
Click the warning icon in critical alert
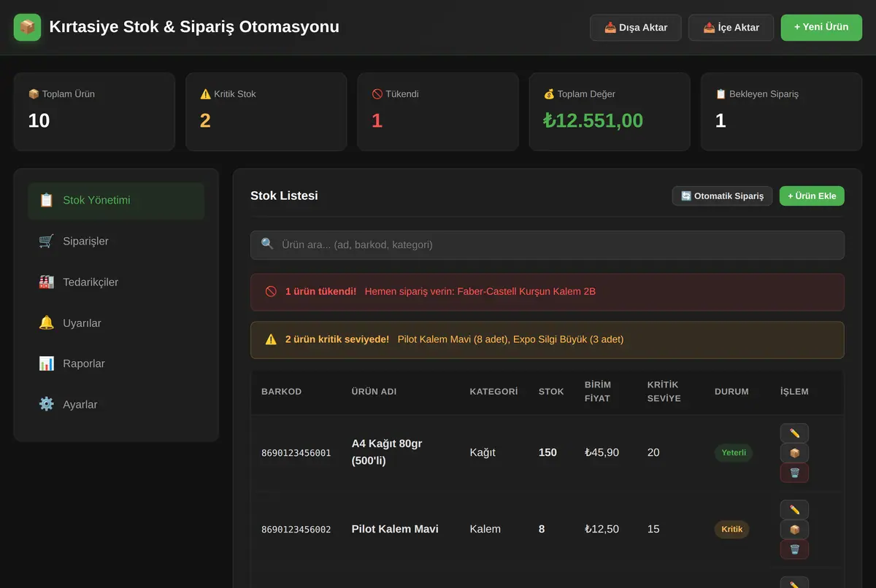271,339
